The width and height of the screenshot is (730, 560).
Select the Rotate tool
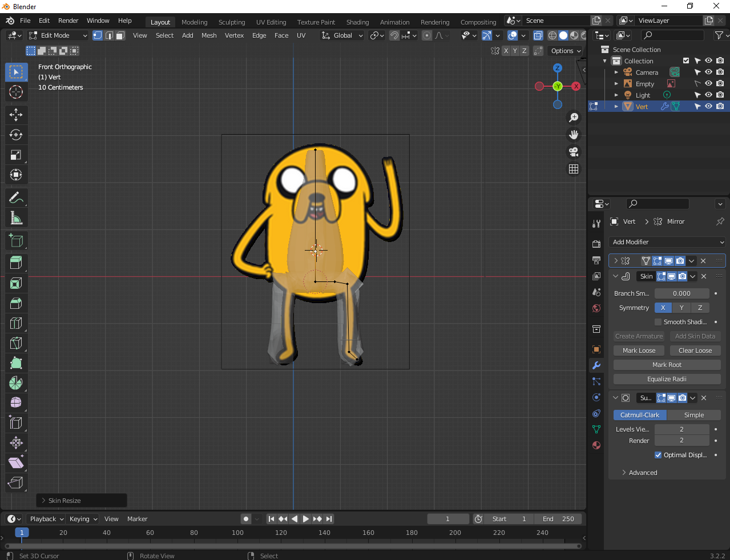click(16, 135)
